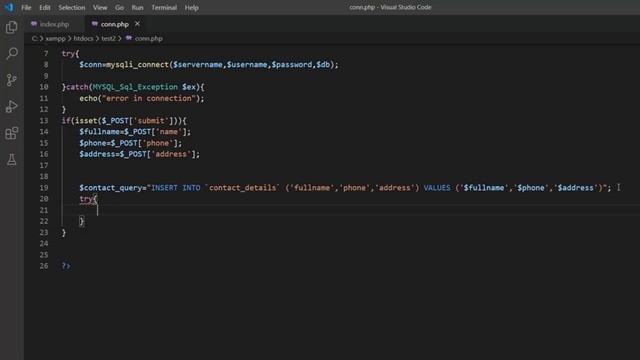
Task: Click the $servername argument on line 8
Action: click(x=198, y=64)
